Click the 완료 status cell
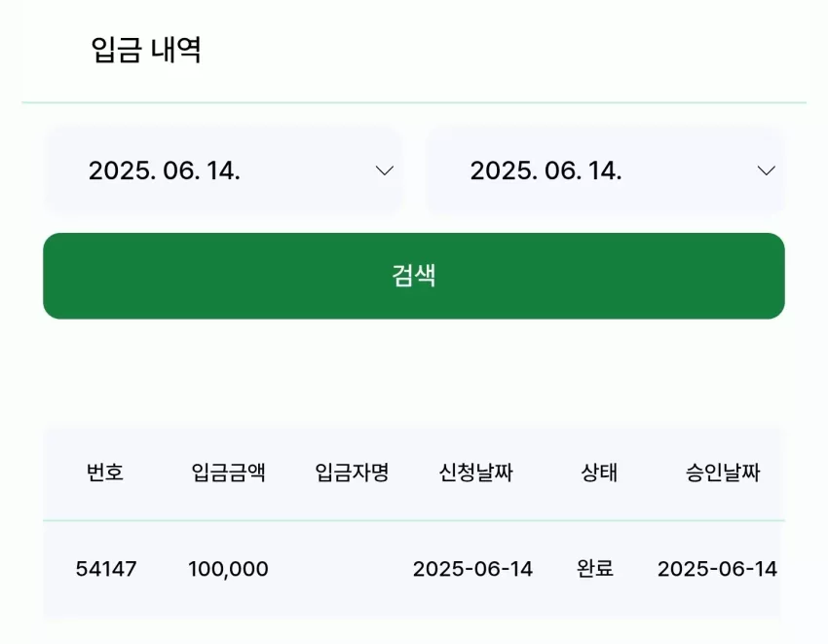This screenshot has height=644, width=828. point(595,569)
